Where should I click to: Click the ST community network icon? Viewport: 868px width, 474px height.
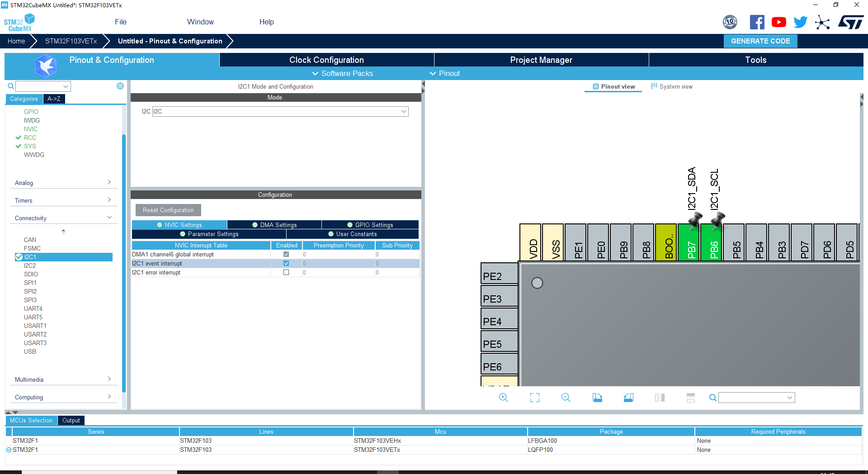[822, 22]
